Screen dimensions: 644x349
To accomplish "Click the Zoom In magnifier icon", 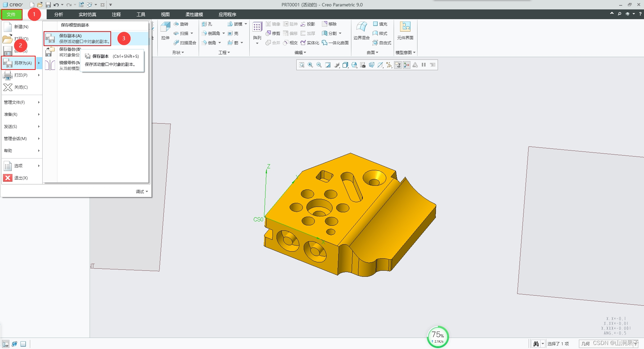I will tap(310, 65).
